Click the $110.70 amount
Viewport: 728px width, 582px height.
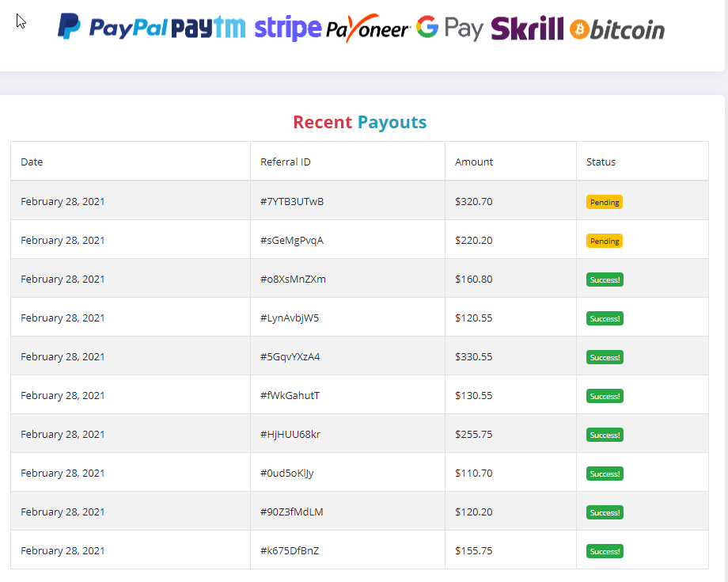point(473,473)
